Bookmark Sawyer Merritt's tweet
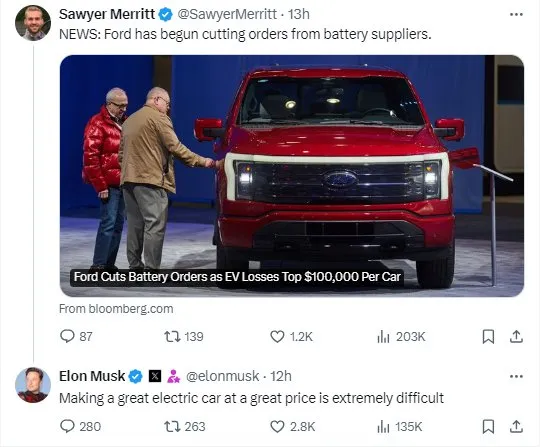This screenshot has height=447, width=541. tap(488, 337)
